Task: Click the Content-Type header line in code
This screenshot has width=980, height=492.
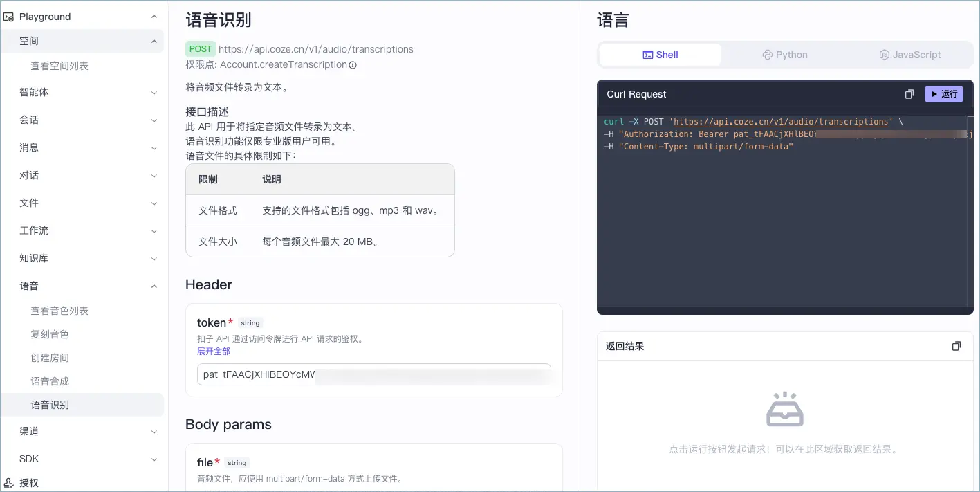Action: [699, 147]
